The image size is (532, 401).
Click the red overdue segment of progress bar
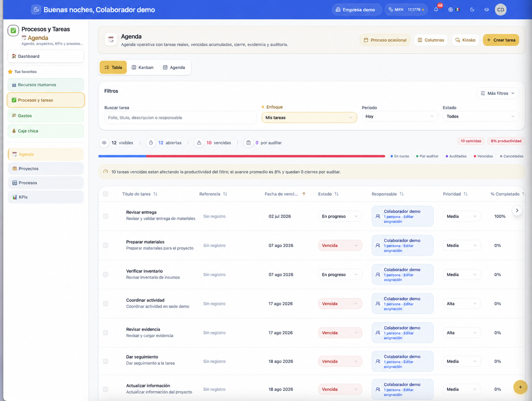coord(266,156)
